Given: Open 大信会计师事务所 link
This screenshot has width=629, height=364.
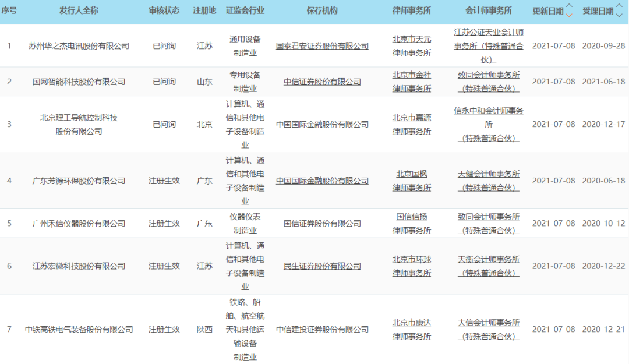Looking at the screenshot, I should pyautogui.click(x=489, y=330).
